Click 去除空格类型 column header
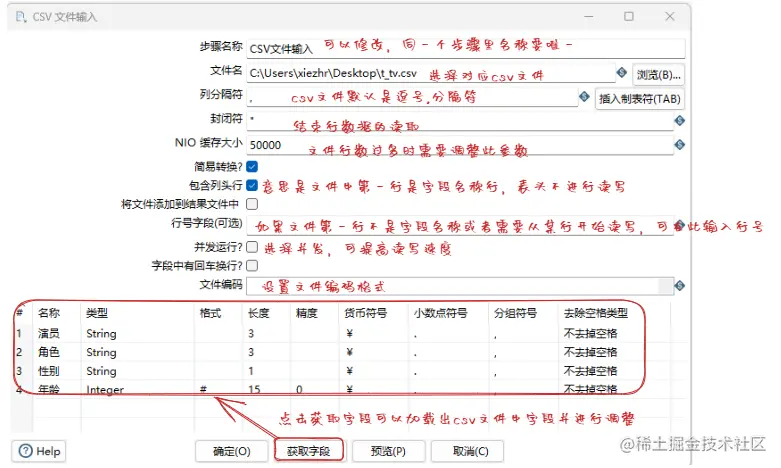 (x=596, y=313)
